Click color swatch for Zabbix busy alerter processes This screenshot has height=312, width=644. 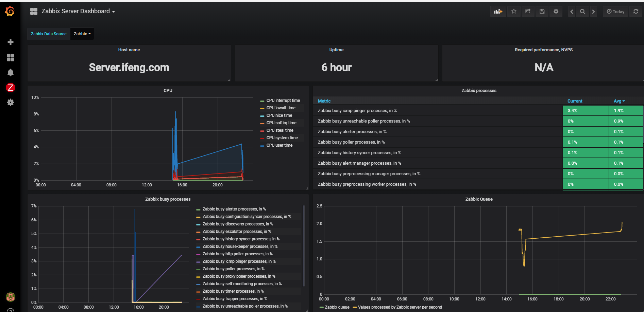point(198,209)
